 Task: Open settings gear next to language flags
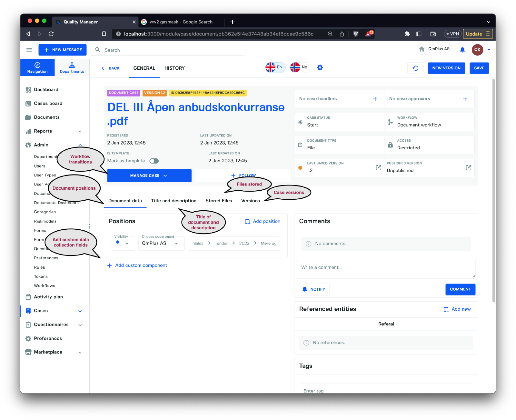(x=320, y=68)
